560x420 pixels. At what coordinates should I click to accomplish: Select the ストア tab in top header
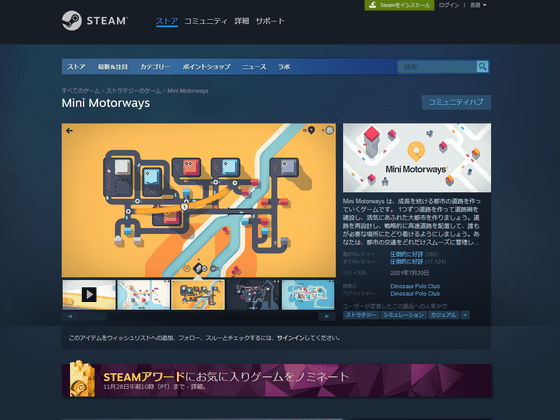click(167, 21)
